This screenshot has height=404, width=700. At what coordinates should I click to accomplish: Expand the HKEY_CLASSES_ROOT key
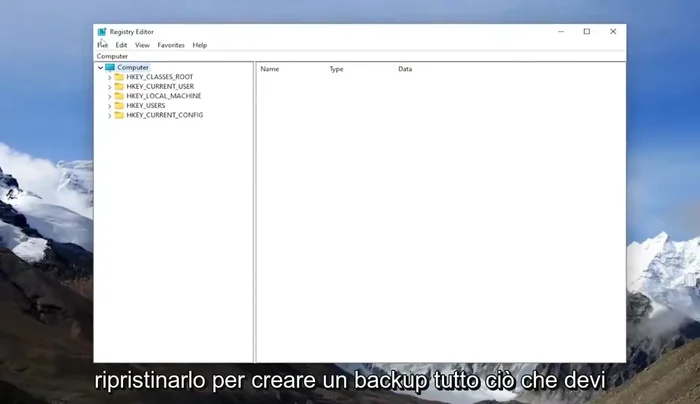pyautogui.click(x=109, y=77)
